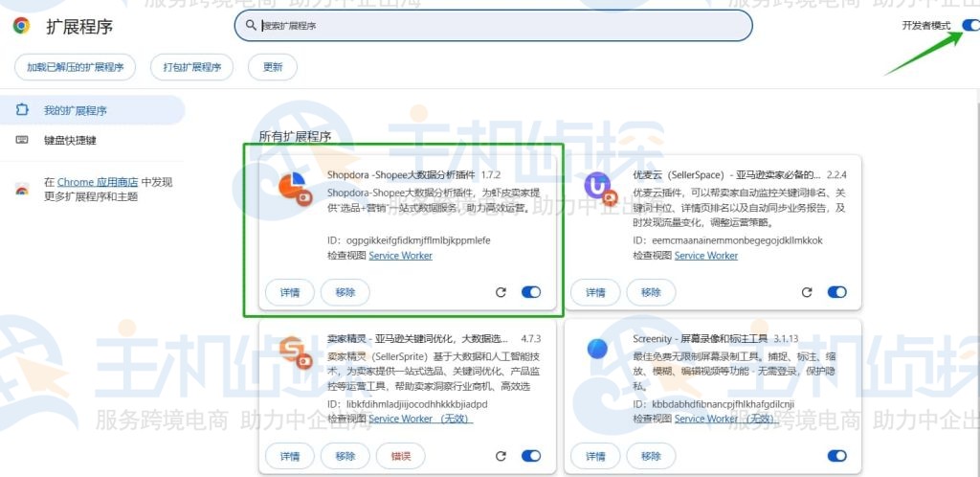
Task: Open 详情 for Screenity
Action: pos(595,456)
